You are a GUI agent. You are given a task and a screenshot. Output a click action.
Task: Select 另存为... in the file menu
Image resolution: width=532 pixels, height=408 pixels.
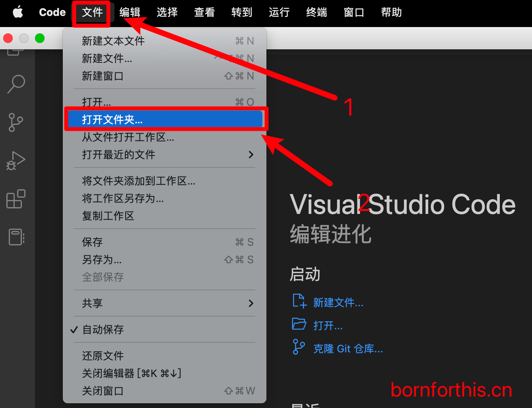point(165,260)
